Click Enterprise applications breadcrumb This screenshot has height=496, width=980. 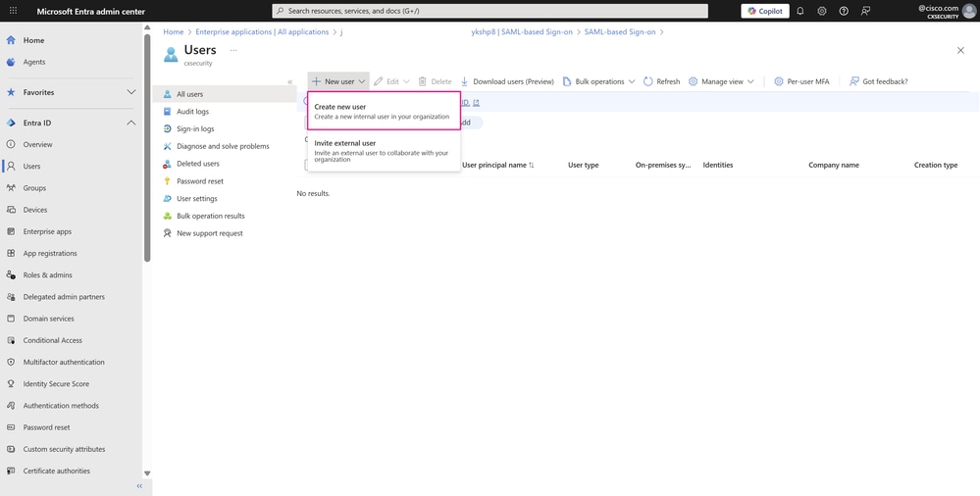click(262, 32)
